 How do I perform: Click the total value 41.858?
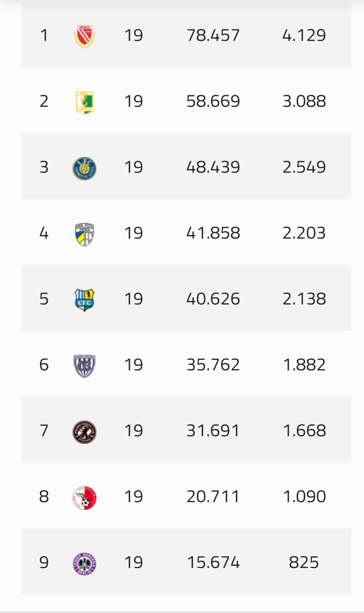[x=213, y=233]
